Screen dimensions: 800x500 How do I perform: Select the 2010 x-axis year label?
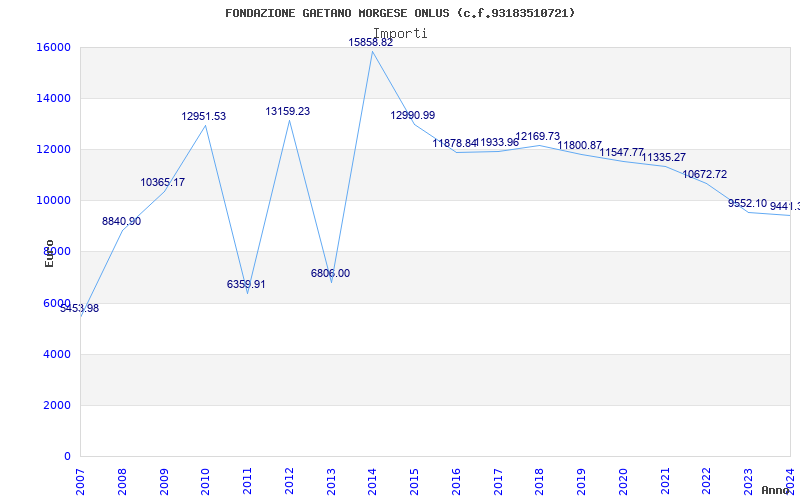click(206, 480)
